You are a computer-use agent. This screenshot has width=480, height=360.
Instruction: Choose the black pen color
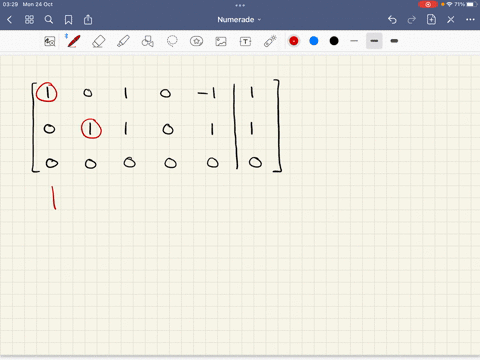point(334,41)
